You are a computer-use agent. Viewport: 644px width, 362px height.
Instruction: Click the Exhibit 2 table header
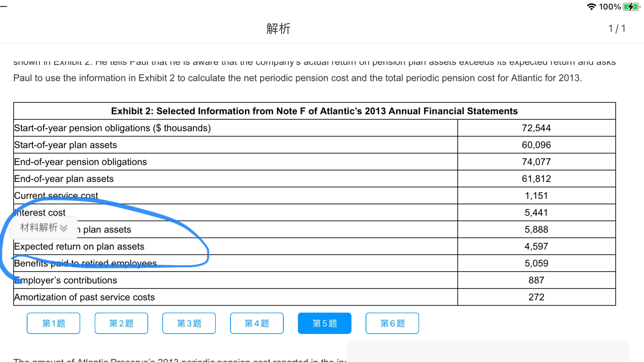click(x=314, y=111)
